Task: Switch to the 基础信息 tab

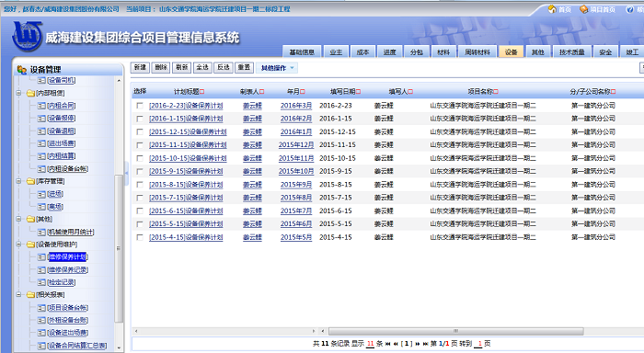Action: coord(302,51)
